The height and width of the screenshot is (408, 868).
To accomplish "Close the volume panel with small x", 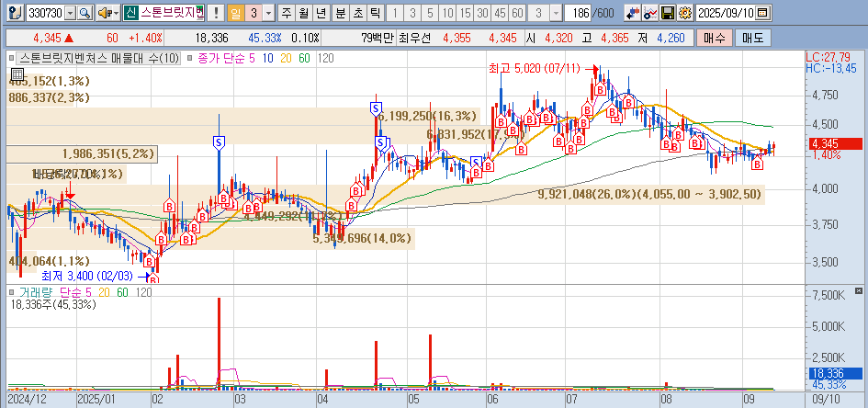I will point(859,291).
